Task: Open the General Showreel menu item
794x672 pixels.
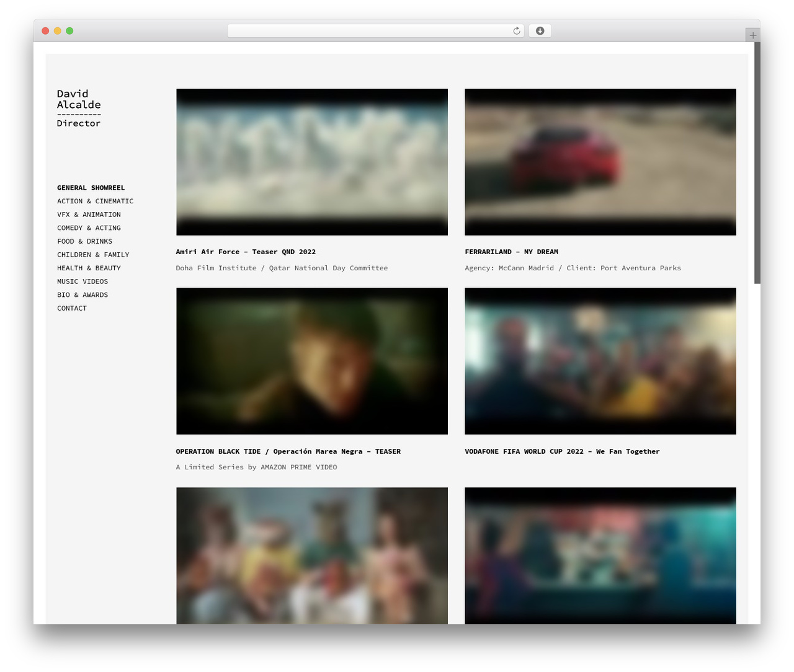Action: [91, 188]
